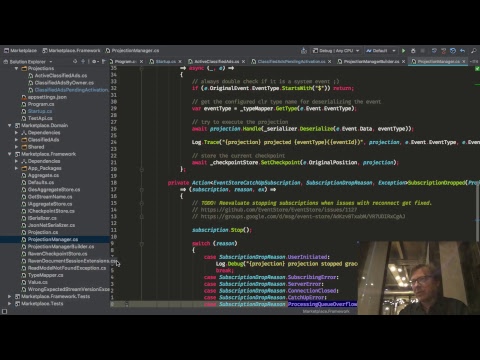Open the groups.google.com event-store link

coord(303,216)
